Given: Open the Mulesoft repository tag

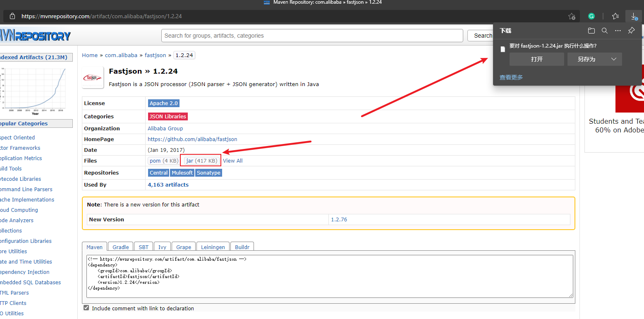Looking at the screenshot, I should (x=182, y=173).
